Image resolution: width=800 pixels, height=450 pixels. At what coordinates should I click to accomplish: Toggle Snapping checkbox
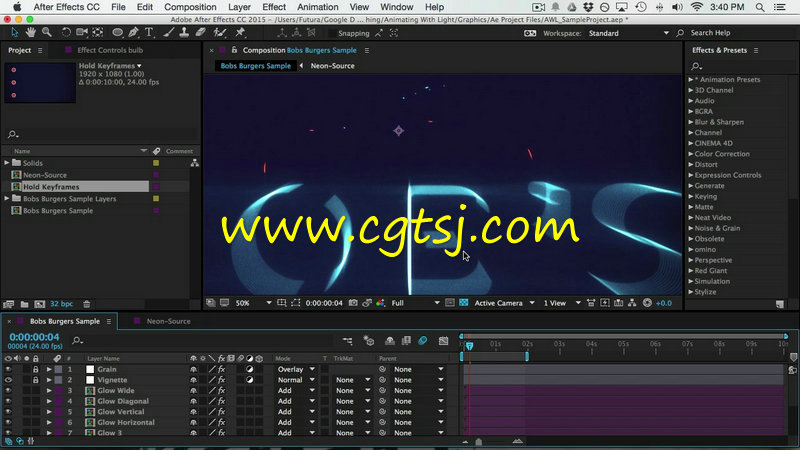pos(332,33)
